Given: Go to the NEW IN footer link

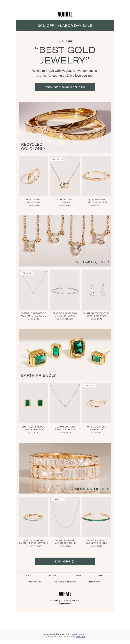Looking at the screenshot, I should tap(28, 575).
